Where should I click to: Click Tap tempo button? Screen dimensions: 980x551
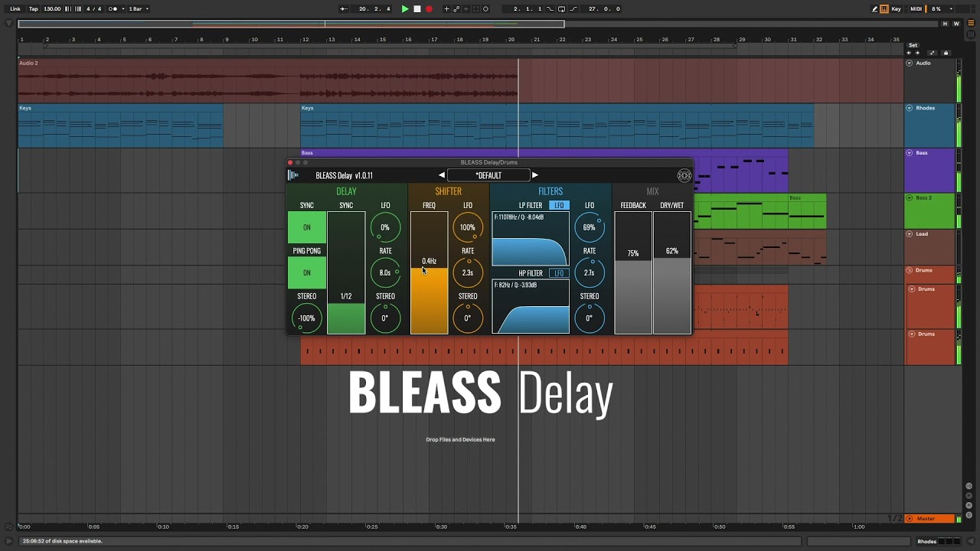34,9
